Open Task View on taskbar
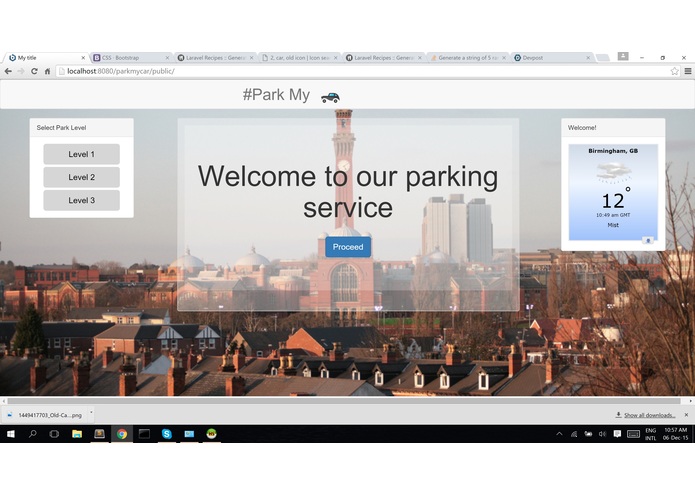 [x=54, y=434]
